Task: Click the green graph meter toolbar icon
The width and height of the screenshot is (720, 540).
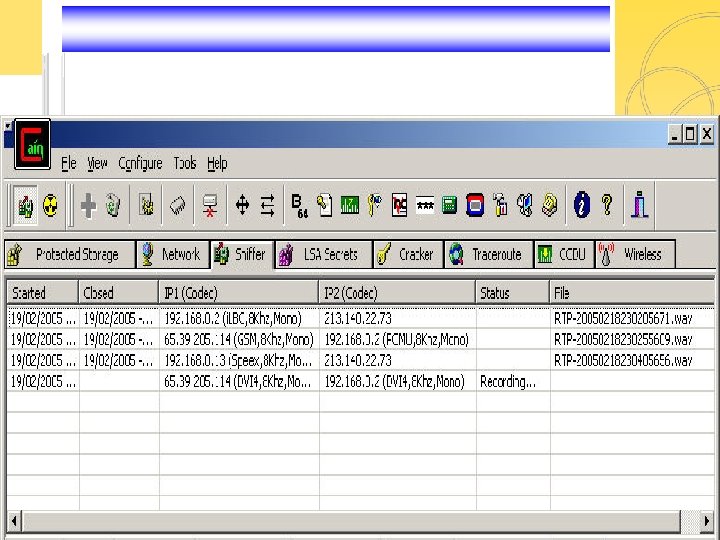Action: point(349,205)
